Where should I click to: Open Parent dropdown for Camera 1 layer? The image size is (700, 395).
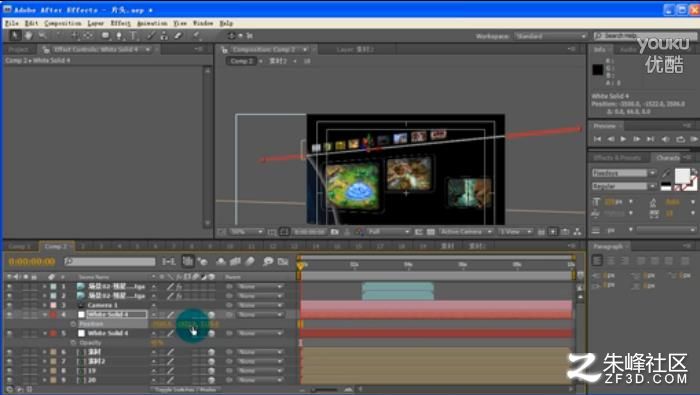pyautogui.click(x=260, y=305)
